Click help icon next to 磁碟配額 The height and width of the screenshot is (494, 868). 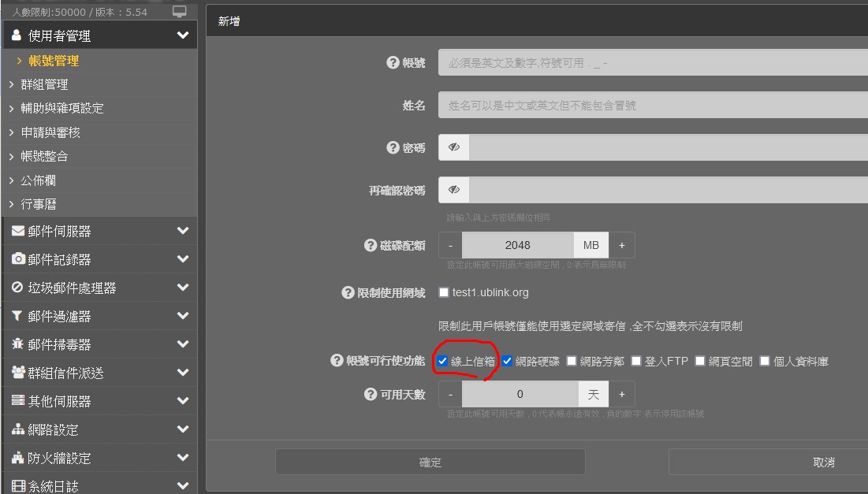(370, 246)
